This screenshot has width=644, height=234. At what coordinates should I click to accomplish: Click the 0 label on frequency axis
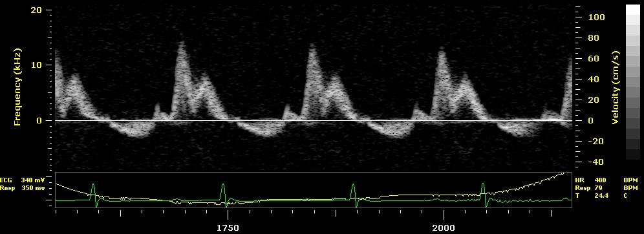pos(39,121)
